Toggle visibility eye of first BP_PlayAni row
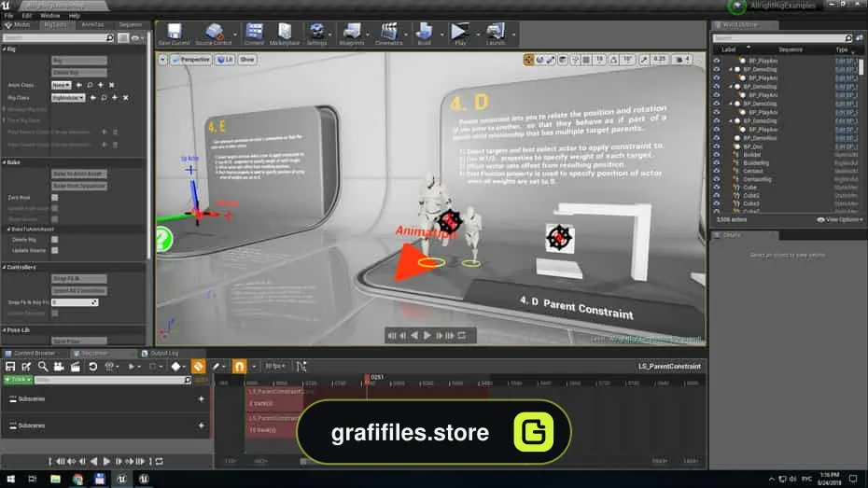The width and height of the screenshot is (868, 488). 717,61
